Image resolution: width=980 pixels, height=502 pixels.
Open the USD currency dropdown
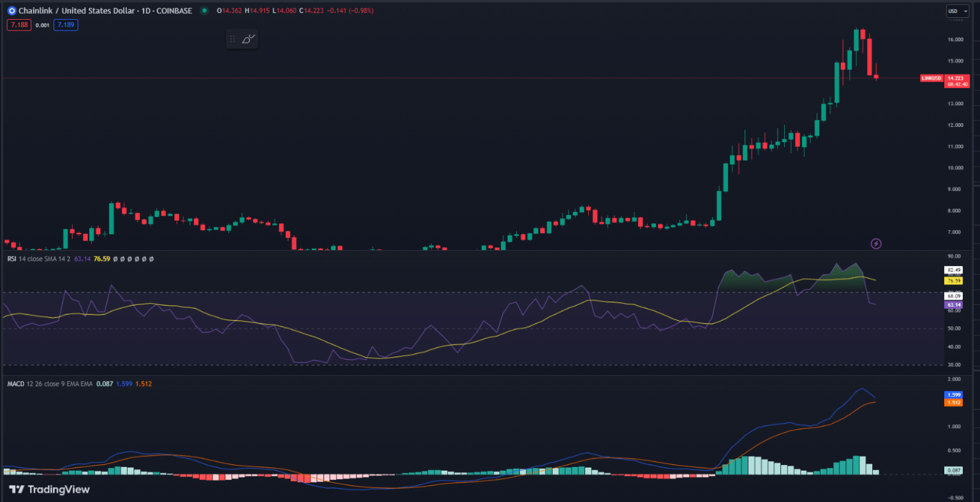[x=954, y=11]
